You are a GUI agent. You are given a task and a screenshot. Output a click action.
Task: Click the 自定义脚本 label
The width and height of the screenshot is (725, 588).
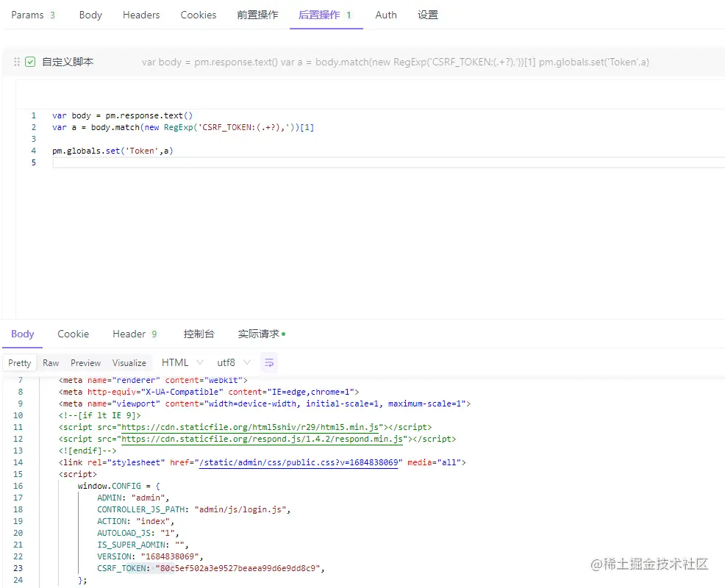[68, 62]
